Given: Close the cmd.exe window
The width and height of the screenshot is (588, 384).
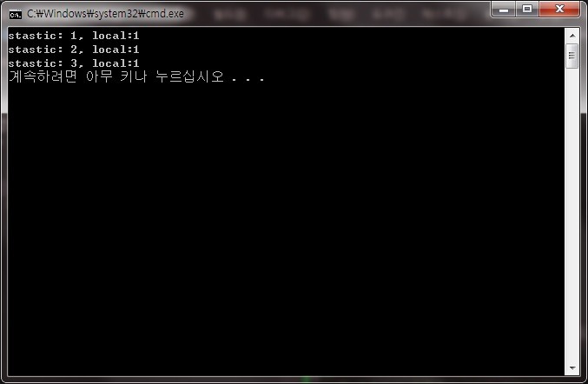Looking at the screenshot, I should tap(559, 9).
